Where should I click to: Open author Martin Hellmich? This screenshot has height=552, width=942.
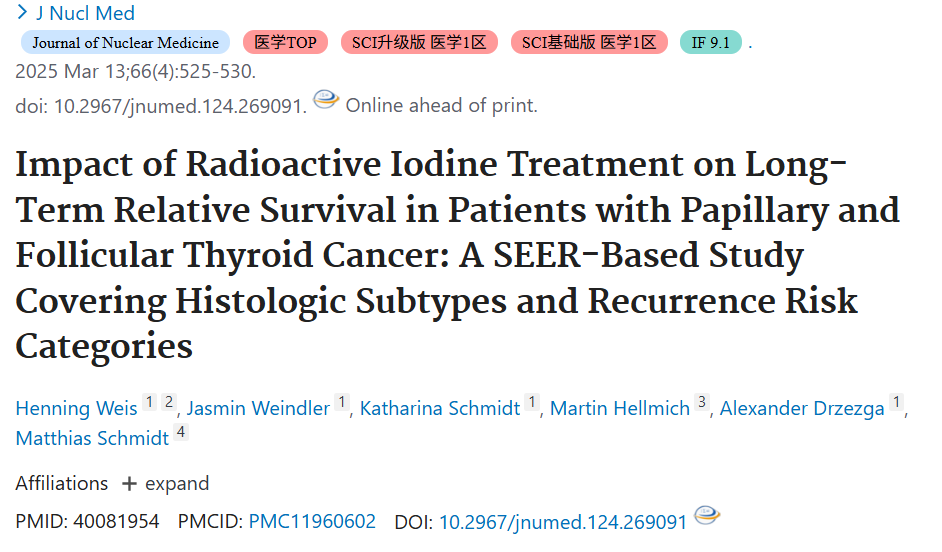click(x=620, y=408)
